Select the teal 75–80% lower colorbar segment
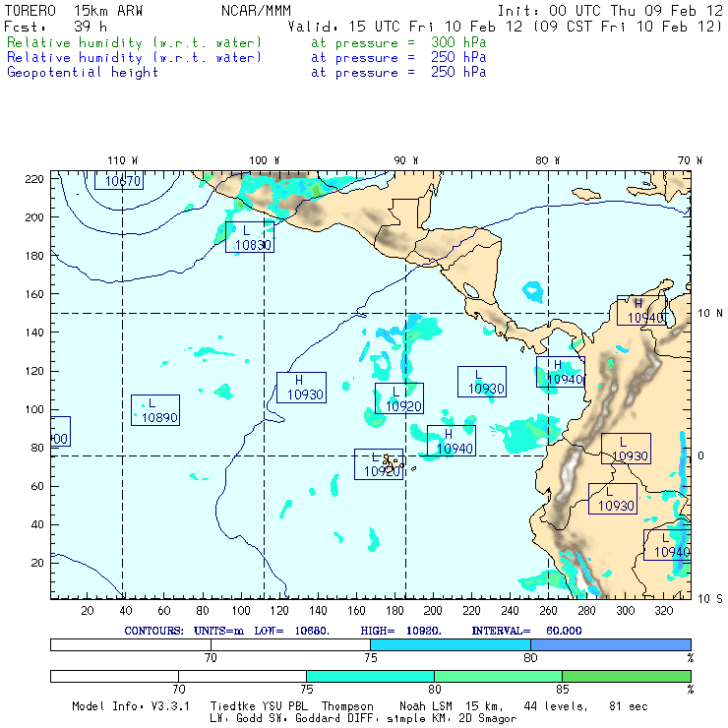728x728 pixels. coord(370,676)
